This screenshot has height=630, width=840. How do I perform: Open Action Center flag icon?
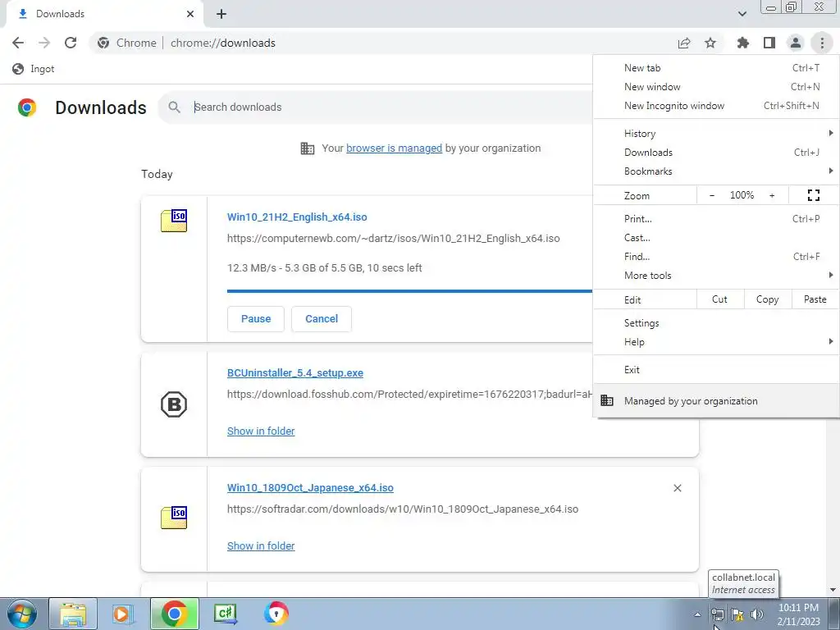coord(737,614)
